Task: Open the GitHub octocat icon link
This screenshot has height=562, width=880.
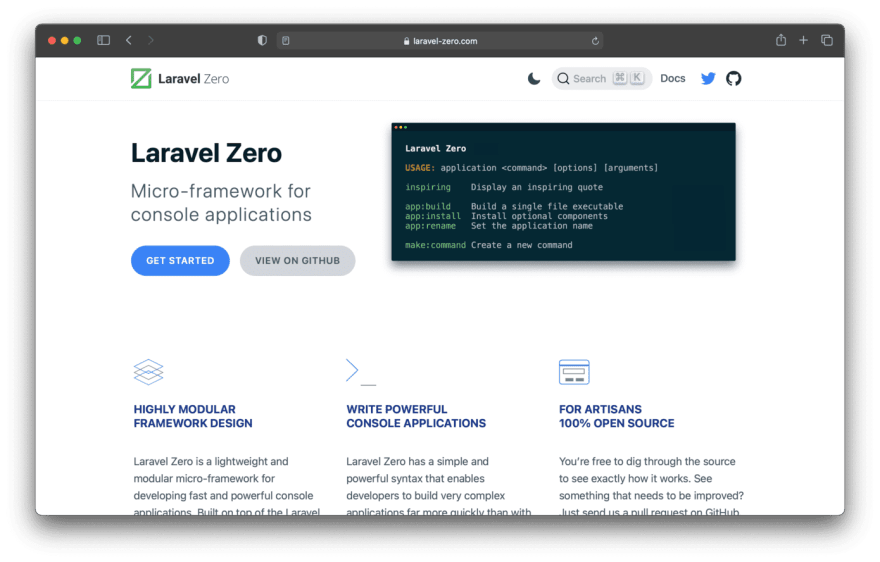Action: 734,79
